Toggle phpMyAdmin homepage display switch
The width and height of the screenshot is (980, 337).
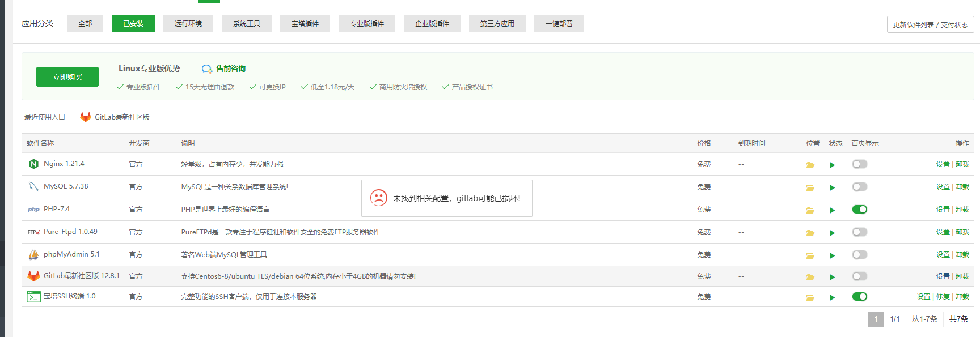tap(860, 255)
